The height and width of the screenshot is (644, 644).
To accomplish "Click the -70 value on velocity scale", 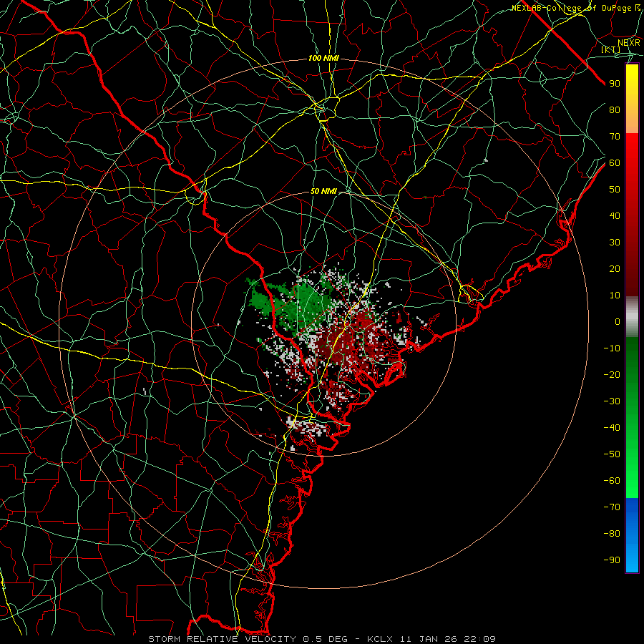I will 612,507.
